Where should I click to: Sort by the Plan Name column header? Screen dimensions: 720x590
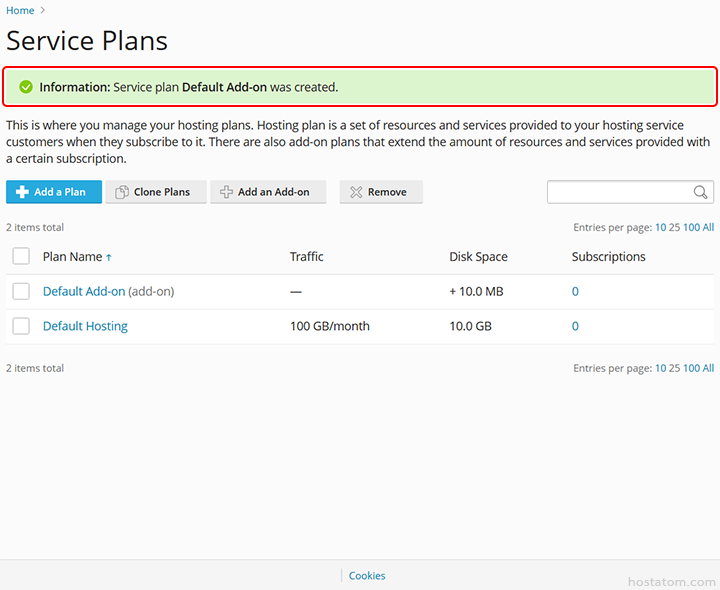coord(73,257)
